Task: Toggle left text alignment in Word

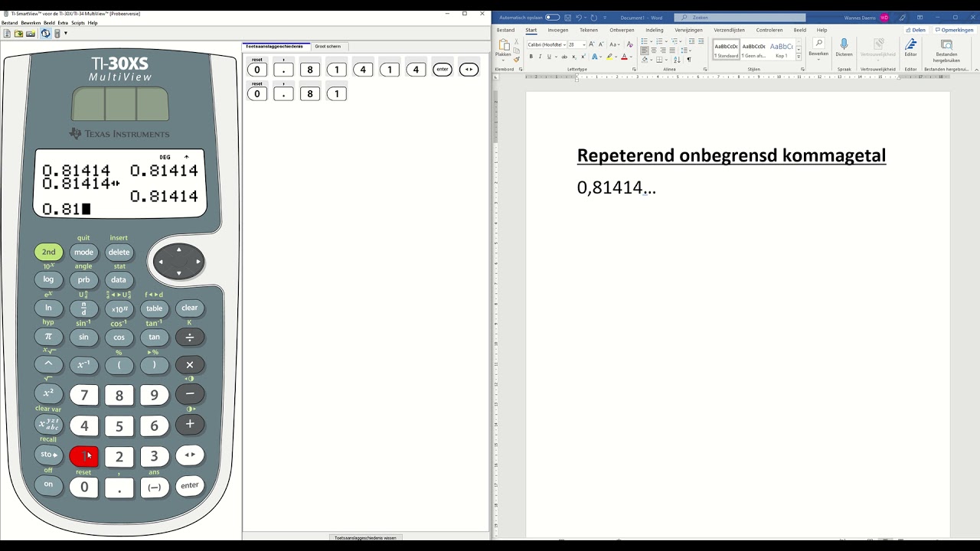Action: (645, 51)
